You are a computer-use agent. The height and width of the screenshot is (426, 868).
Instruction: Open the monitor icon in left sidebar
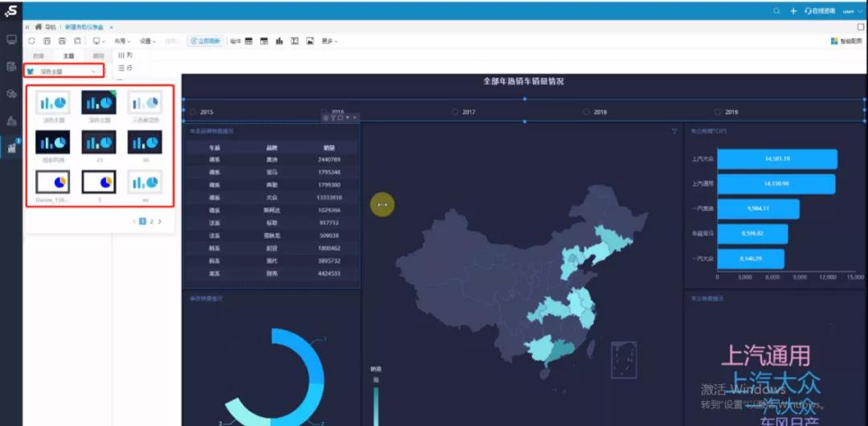tap(11, 40)
